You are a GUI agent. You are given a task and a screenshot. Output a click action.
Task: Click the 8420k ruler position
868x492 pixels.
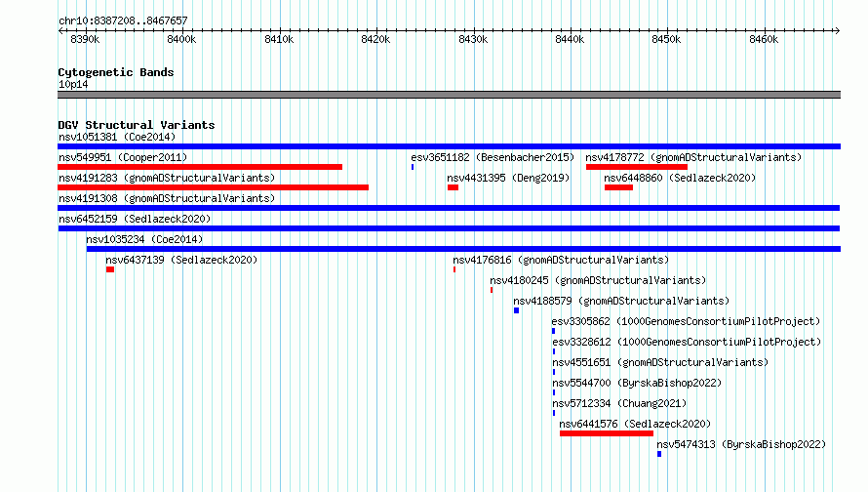point(375,39)
